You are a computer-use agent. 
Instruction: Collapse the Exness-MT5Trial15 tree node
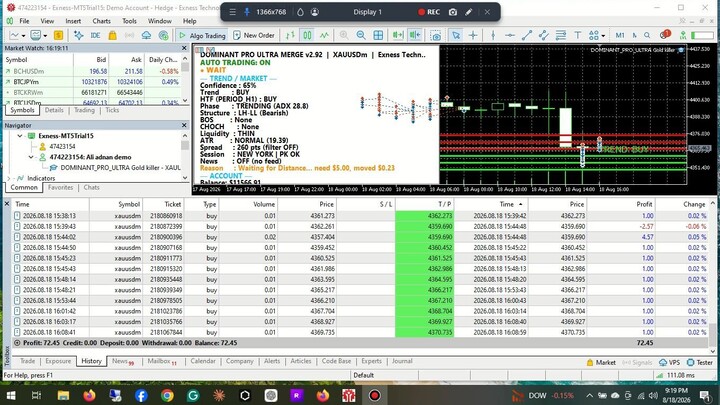point(20,136)
